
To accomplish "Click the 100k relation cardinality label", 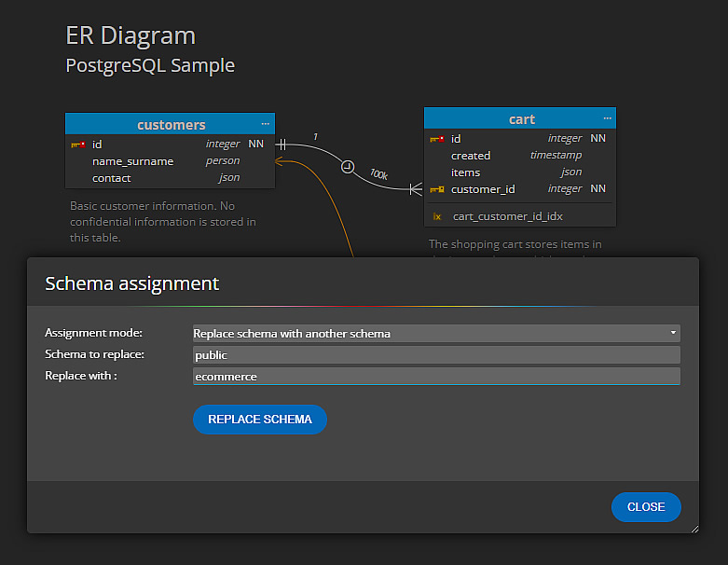I will [x=378, y=174].
